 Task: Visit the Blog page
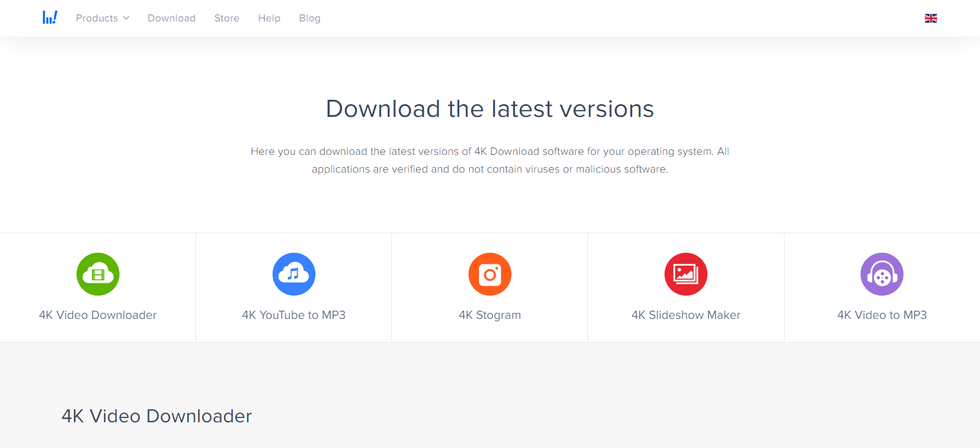(x=310, y=18)
